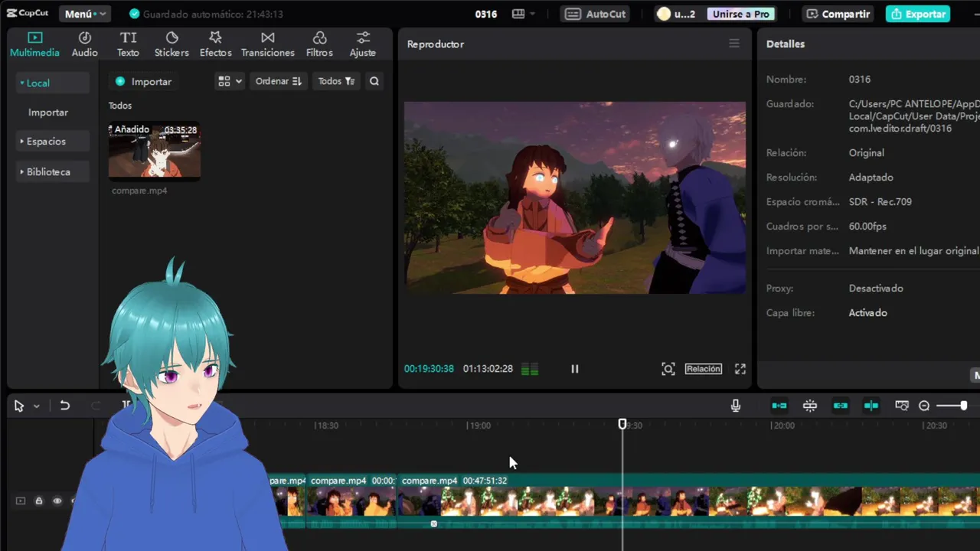This screenshot has height=551, width=980.
Task: Click the Compartir button
Action: click(x=838, y=14)
